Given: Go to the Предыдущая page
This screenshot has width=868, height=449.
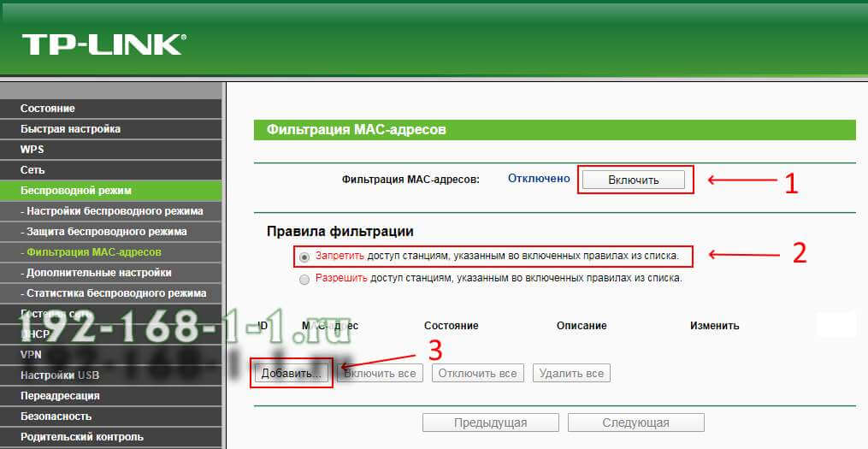Looking at the screenshot, I should click(490, 422).
